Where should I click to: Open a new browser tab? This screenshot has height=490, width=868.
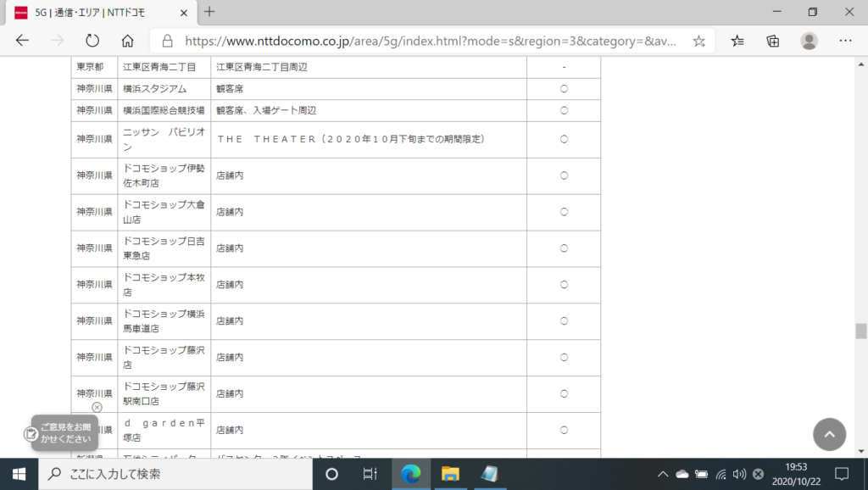pos(209,12)
